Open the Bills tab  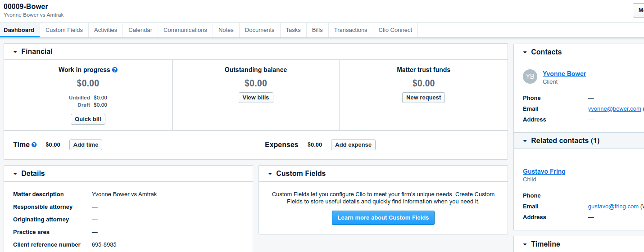pos(317,30)
